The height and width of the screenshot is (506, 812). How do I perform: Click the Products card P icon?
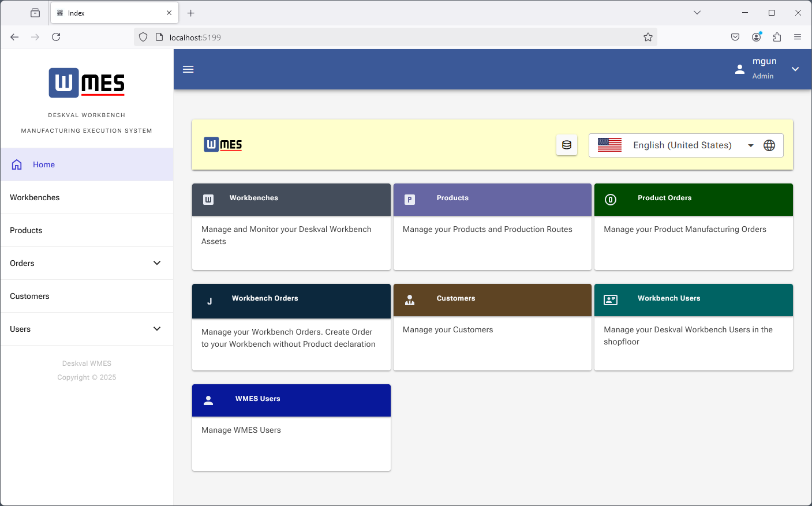tap(410, 200)
